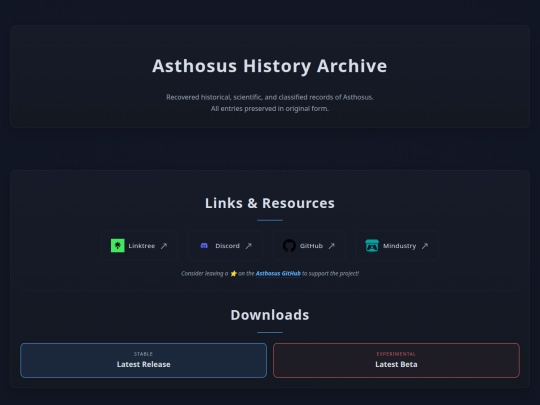Screen dimensions: 540x405
Task: Click the external arrow beside Discord
Action: tap(249, 246)
